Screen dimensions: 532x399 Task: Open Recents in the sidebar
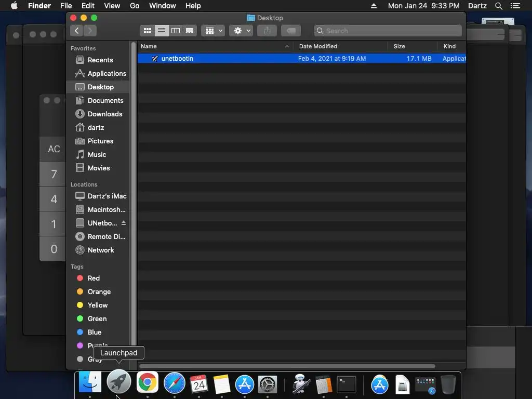click(98, 60)
